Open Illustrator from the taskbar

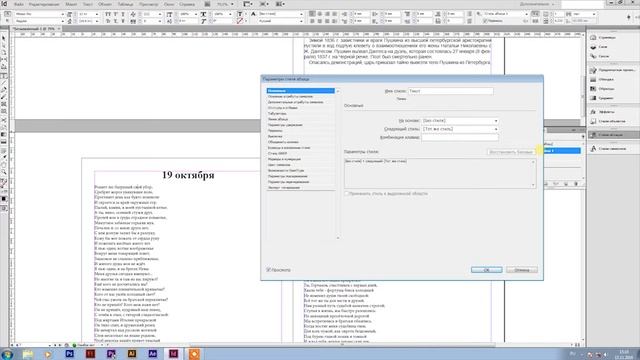pyautogui.click(x=132, y=354)
